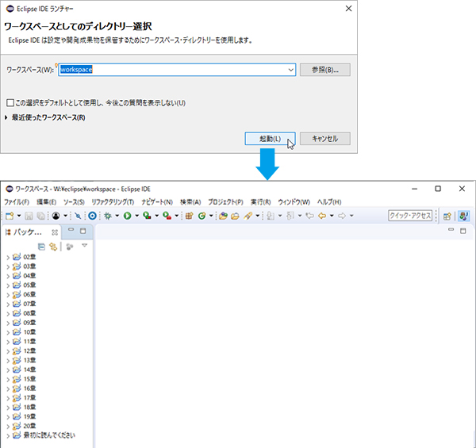
Task: Click the Open Task folder icon
Action: pos(235,216)
